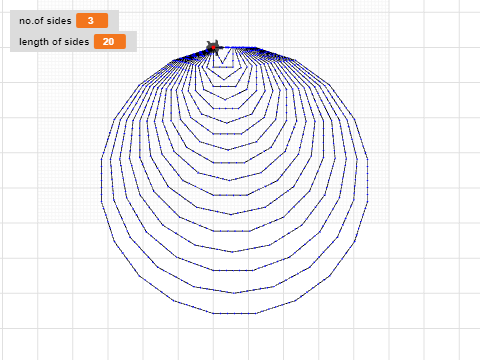Click the orange value 20 for length
Screen dimensions: 480x360
(110, 42)
